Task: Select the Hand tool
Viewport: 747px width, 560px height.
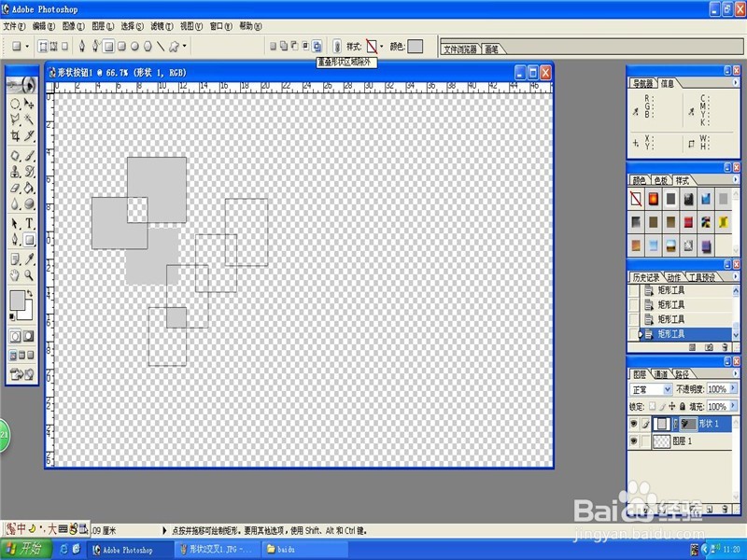Action: pyautogui.click(x=15, y=275)
